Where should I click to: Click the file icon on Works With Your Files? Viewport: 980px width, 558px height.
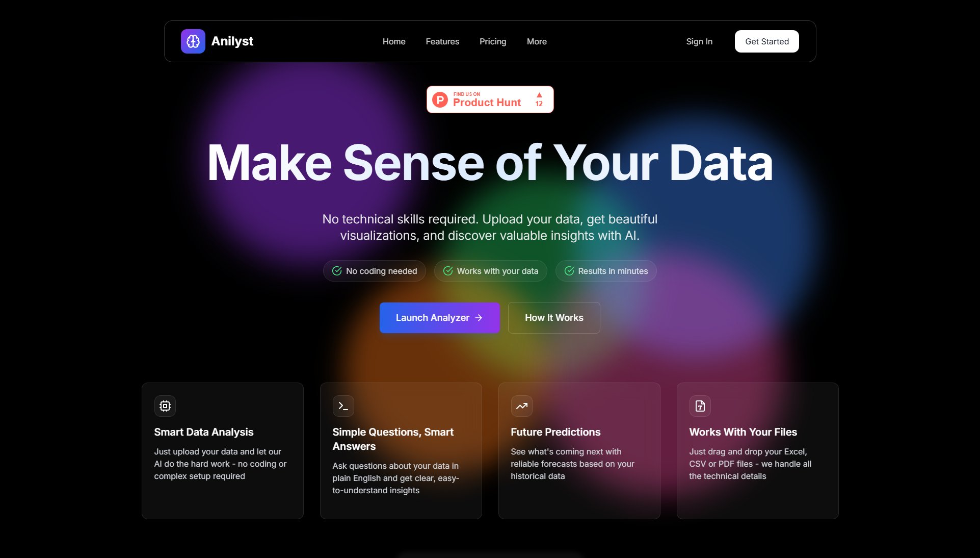[700, 406]
